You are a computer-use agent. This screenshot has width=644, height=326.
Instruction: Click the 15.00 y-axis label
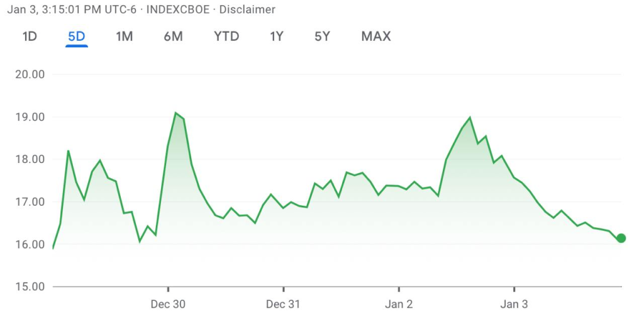point(29,287)
